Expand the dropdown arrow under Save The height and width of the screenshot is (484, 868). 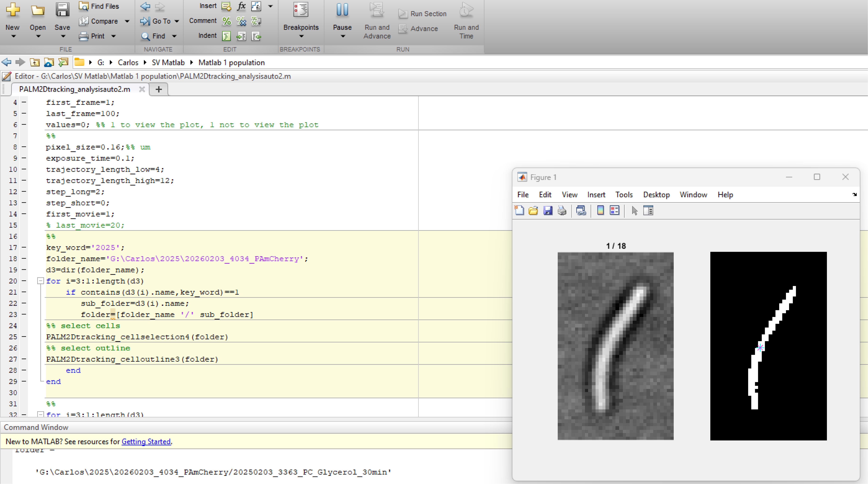(x=63, y=36)
